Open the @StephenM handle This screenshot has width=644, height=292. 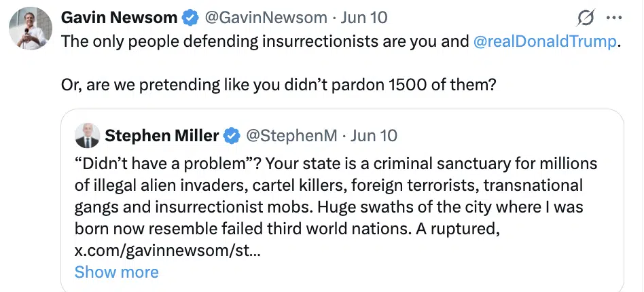(291, 136)
